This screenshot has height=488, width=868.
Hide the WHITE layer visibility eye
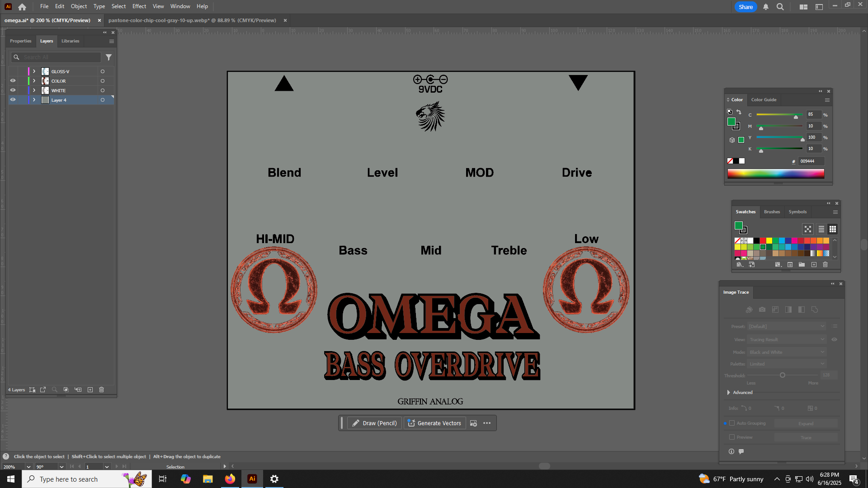tap(13, 90)
